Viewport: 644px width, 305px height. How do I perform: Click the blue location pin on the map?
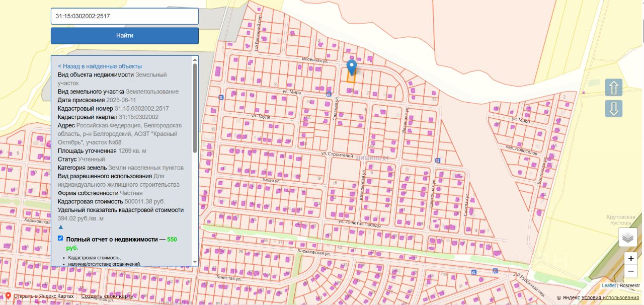(x=352, y=67)
